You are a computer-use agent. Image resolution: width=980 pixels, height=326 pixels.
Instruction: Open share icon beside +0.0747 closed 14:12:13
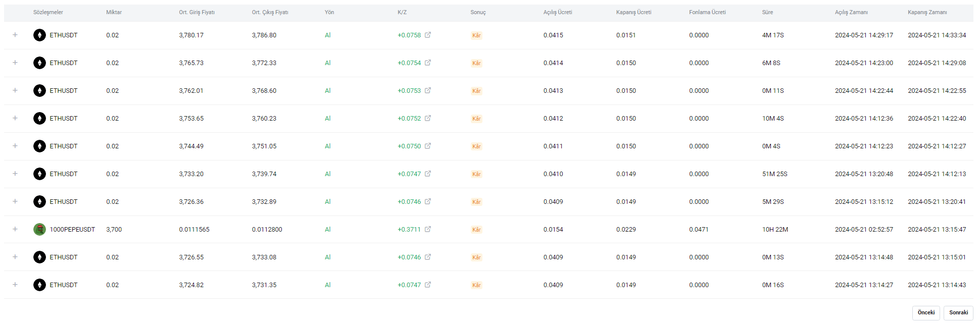[428, 174]
